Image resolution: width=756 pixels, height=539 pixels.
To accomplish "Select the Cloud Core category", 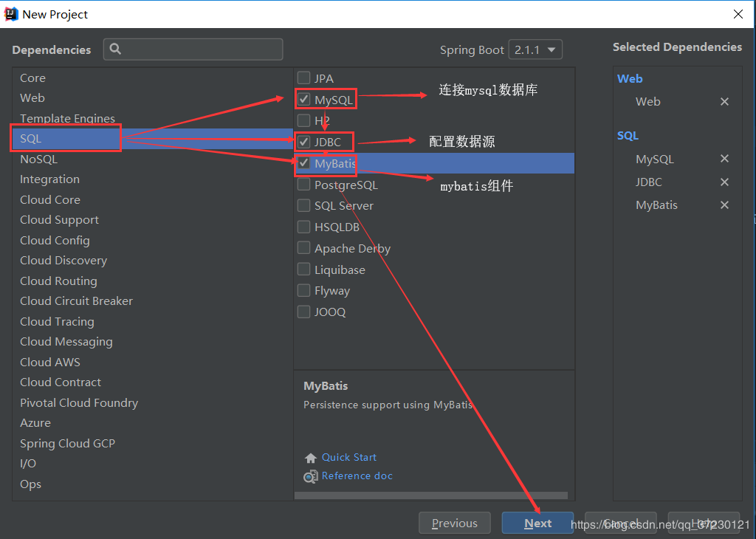I will (152, 199).
